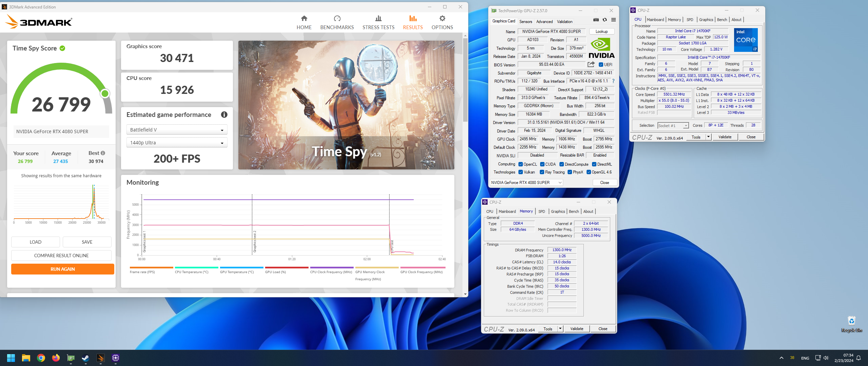Image resolution: width=868 pixels, height=366 pixels.
Task: Toggle Vulkan checkbox in GPU-Z
Action: click(x=520, y=172)
